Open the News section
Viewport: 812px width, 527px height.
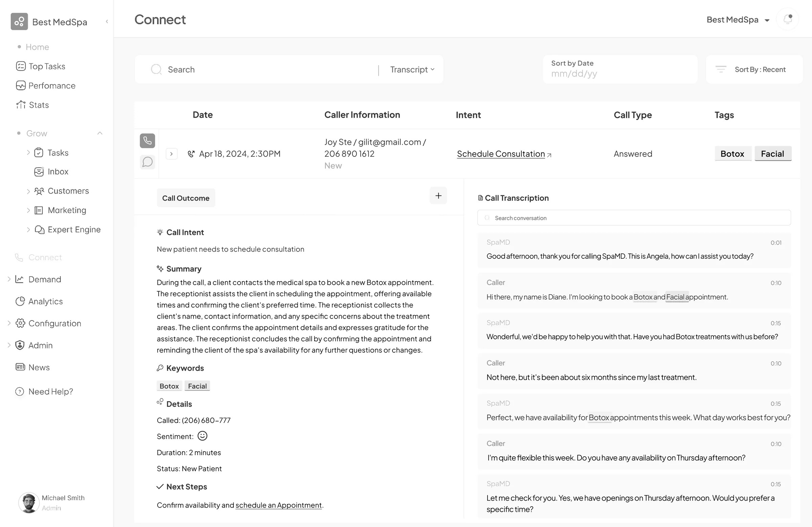point(33,367)
